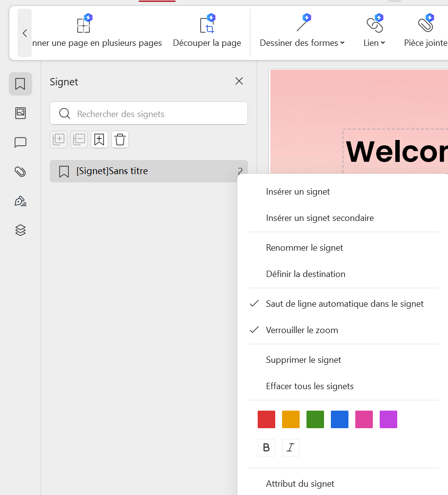The image size is (448, 495).
Task: Toggle bold formatting for the bookmark
Action: pyautogui.click(x=266, y=447)
